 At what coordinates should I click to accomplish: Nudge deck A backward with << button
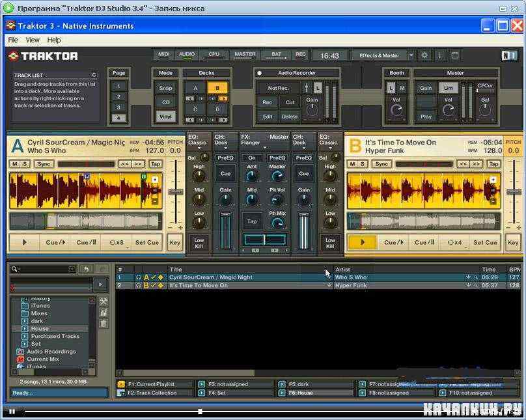pyautogui.click(x=125, y=164)
